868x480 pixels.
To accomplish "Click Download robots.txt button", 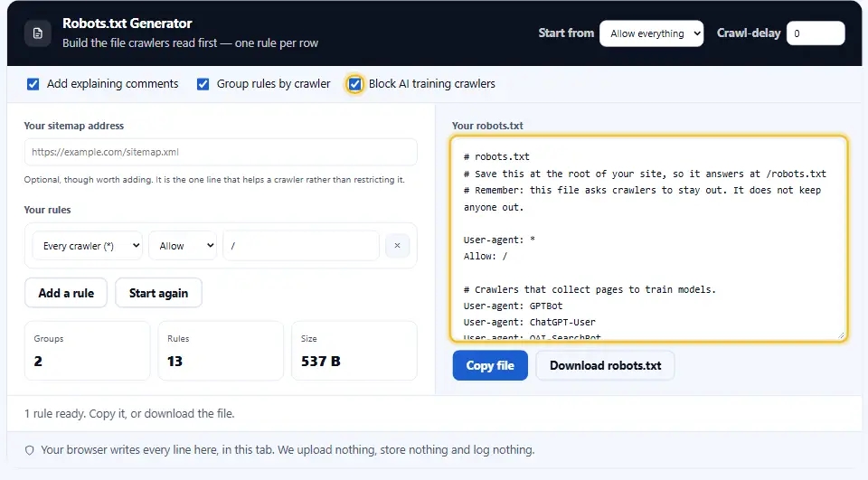I will [605, 365].
